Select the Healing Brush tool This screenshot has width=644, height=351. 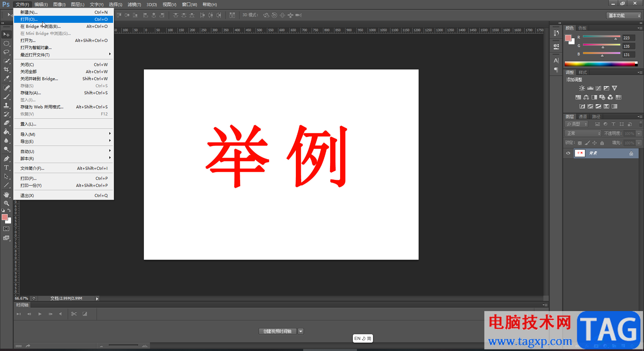6,88
